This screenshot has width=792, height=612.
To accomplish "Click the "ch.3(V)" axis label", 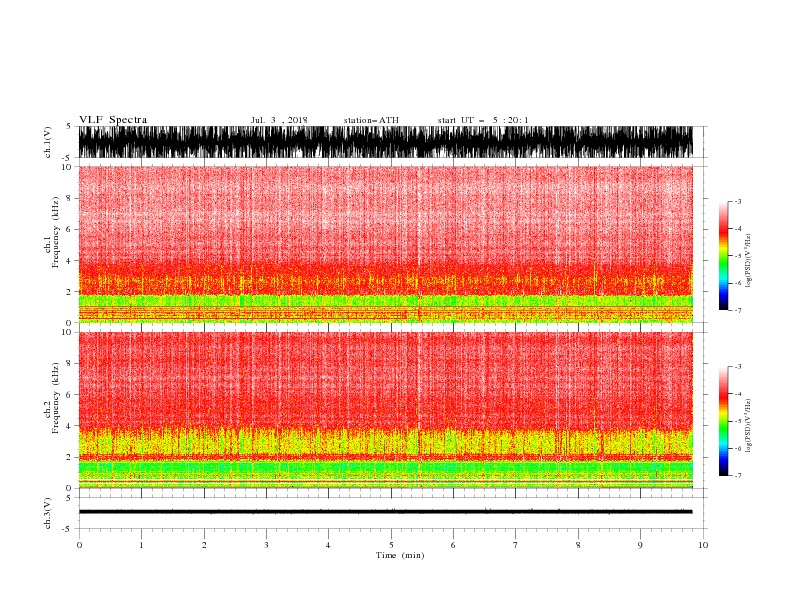I will pos(48,513).
